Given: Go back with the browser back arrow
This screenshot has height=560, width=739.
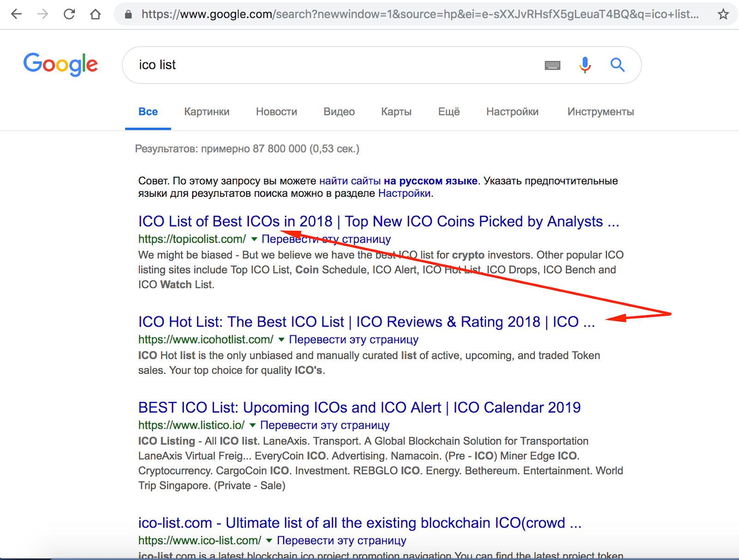Looking at the screenshot, I should click(x=17, y=14).
